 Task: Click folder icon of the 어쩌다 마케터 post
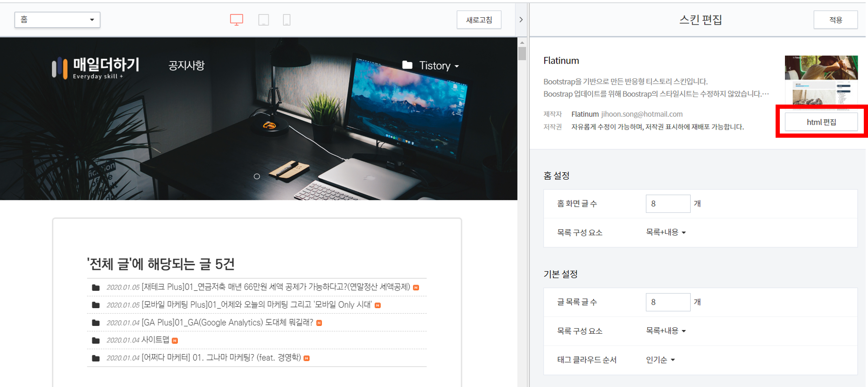pos(96,359)
